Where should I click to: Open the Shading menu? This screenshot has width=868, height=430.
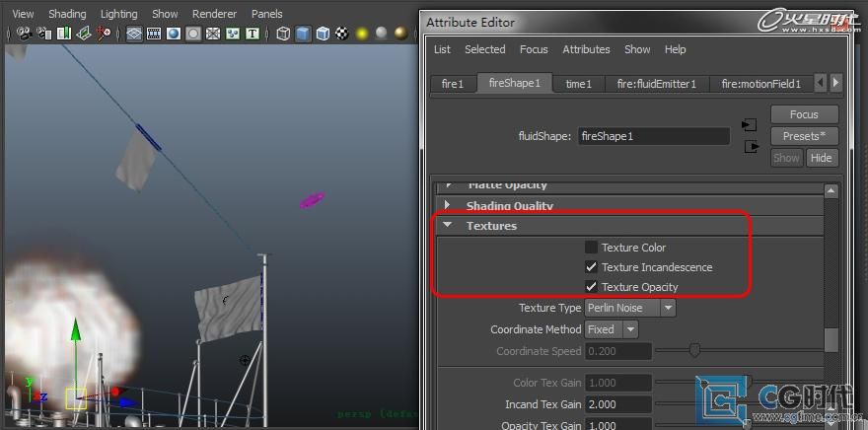[67, 14]
